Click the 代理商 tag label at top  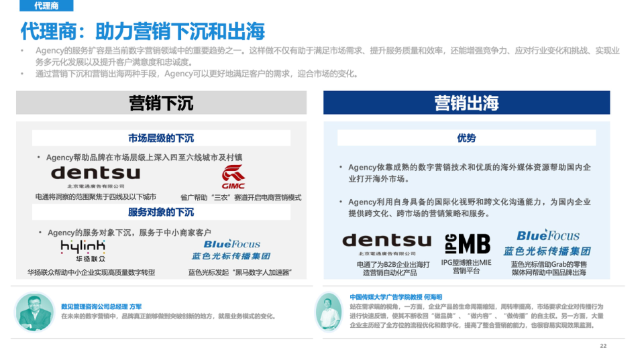click(46, 6)
